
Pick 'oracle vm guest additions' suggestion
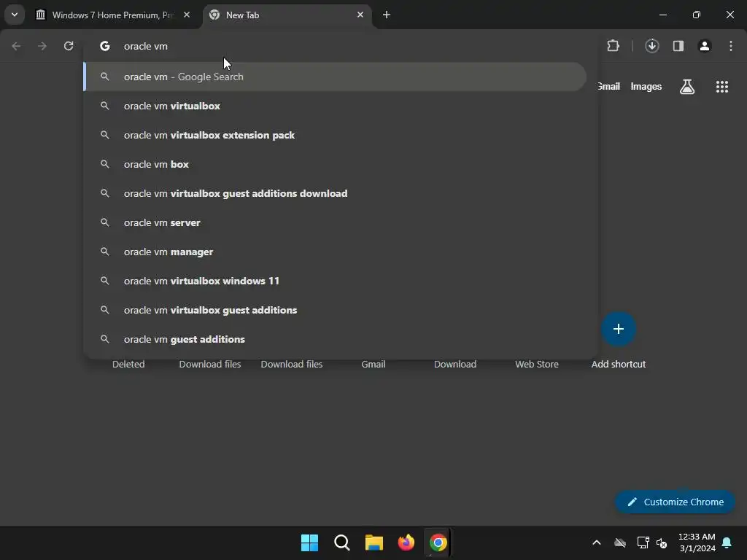pos(335,339)
